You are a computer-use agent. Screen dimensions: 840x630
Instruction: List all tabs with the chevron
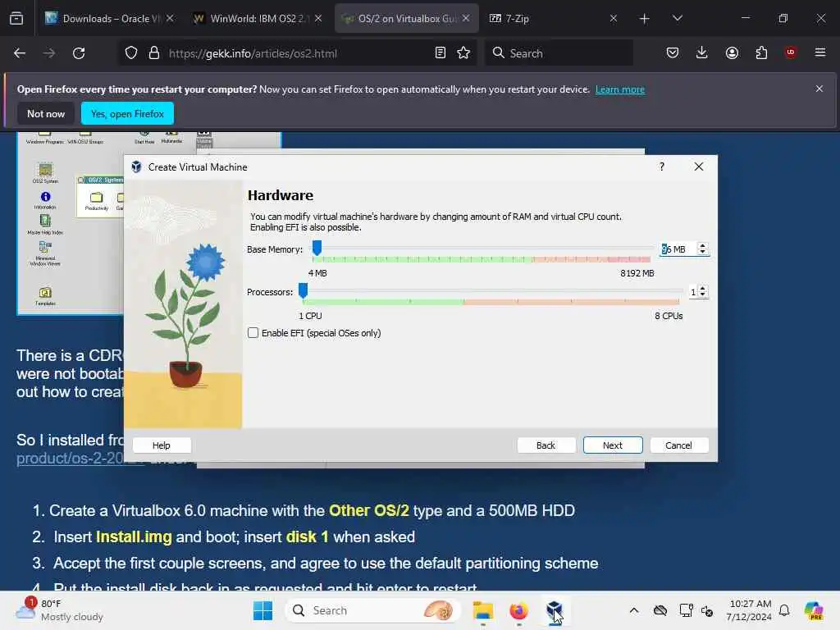(678, 19)
